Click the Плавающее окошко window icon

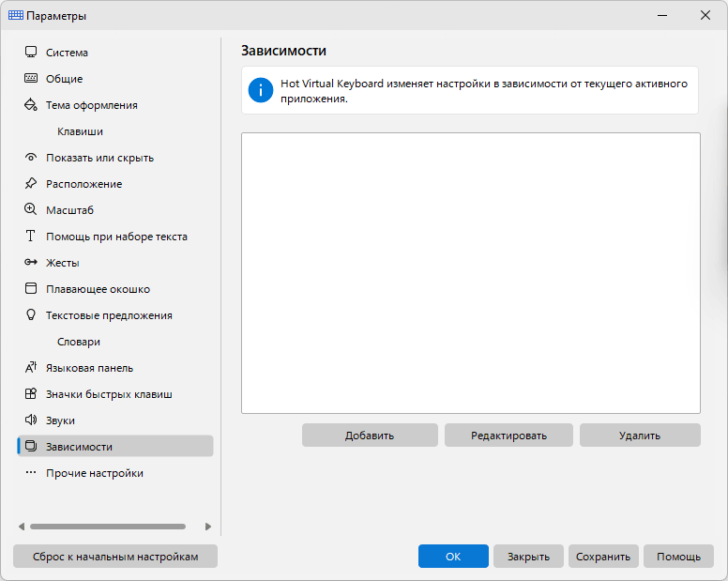point(31,288)
